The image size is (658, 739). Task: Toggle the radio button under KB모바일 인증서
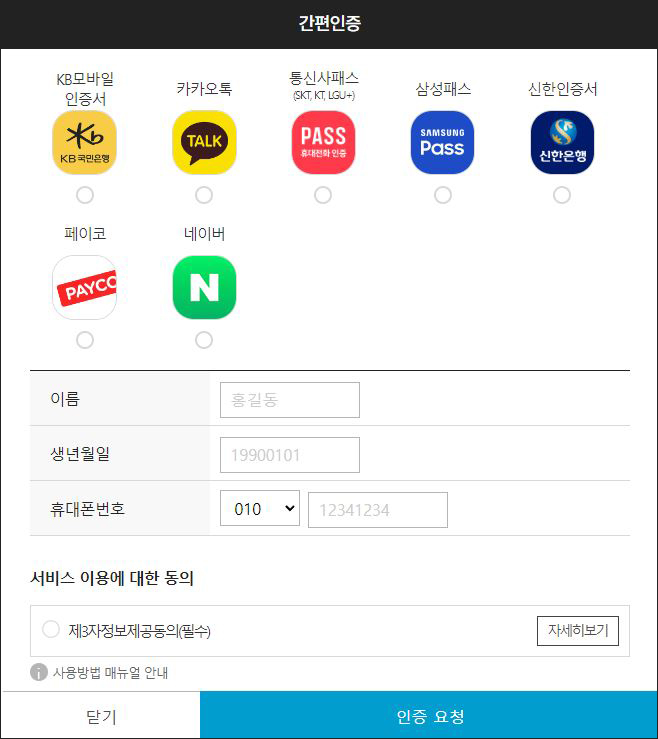85,195
